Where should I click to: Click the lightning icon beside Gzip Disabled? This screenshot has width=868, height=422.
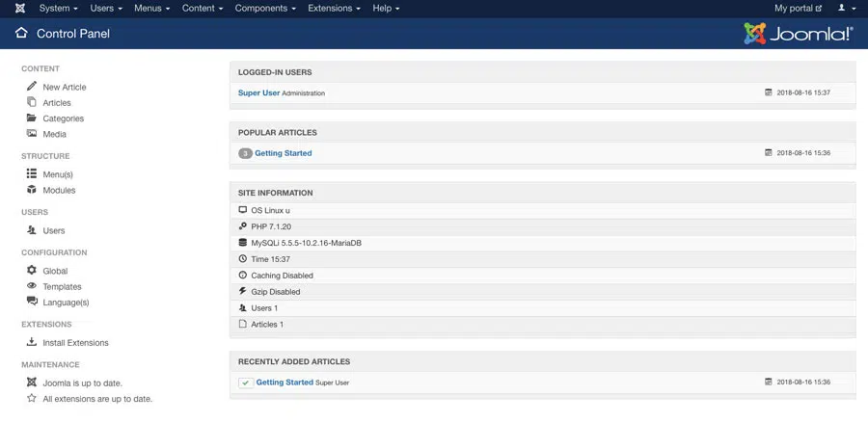242,291
